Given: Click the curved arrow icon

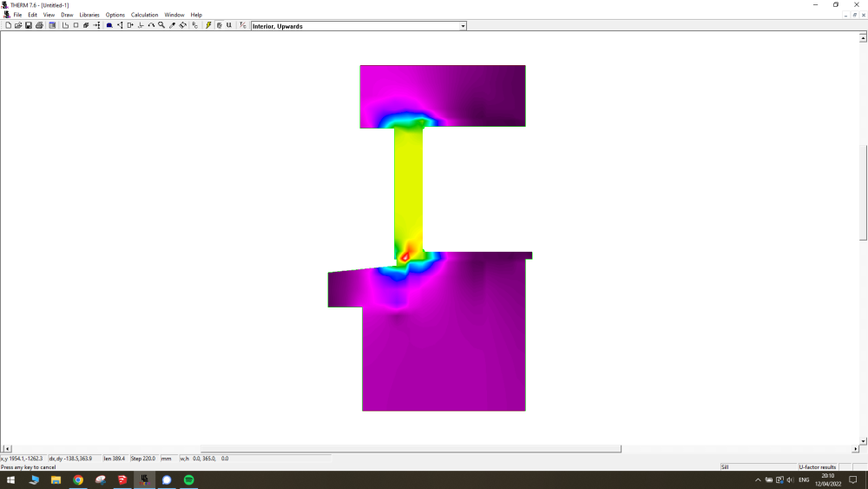Looking at the screenshot, I should tap(151, 25).
